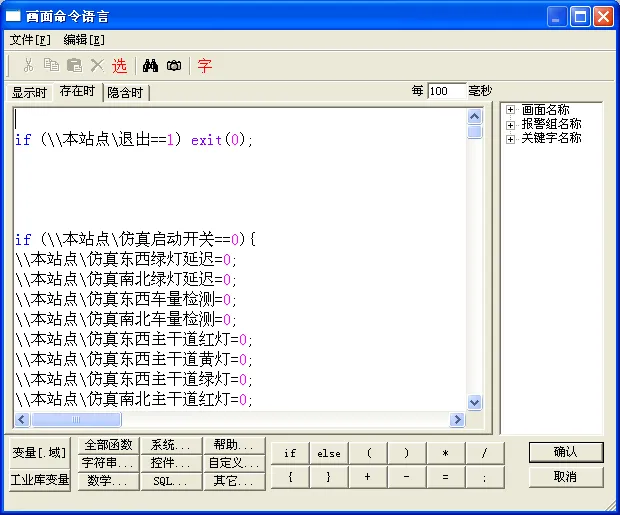Click the camera-shaped replace icon
Screen dimensions: 620x515
tap(174, 65)
